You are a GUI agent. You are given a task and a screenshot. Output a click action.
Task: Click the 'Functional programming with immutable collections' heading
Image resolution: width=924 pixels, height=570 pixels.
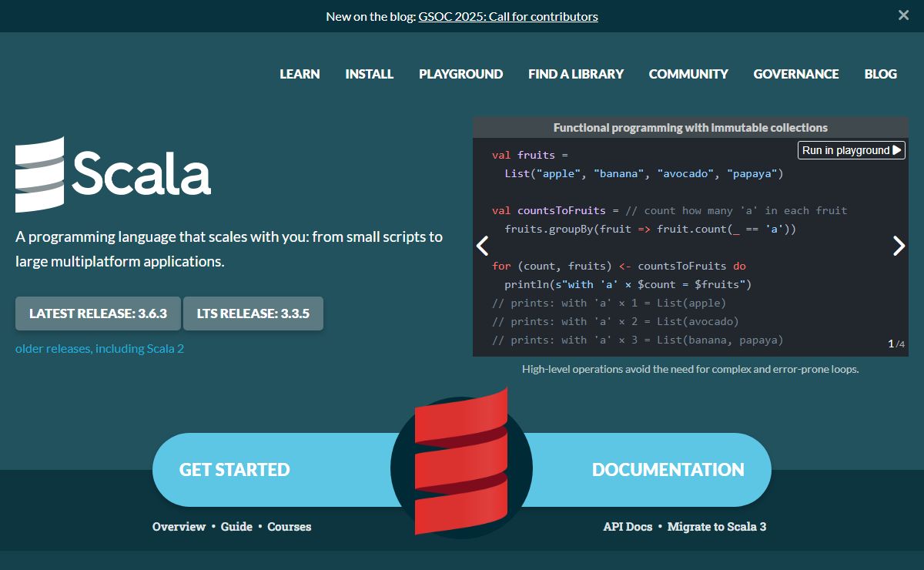[691, 128]
